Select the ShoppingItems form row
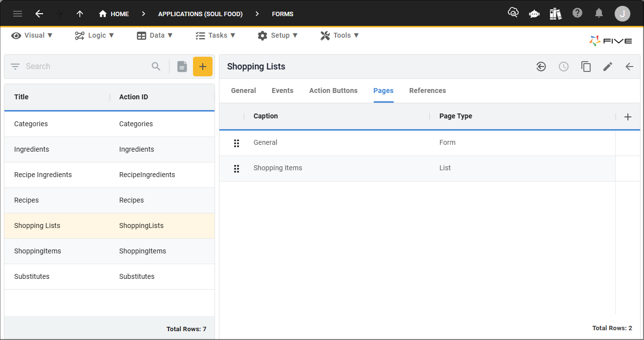The width and height of the screenshot is (644, 340). pyautogui.click(x=109, y=251)
